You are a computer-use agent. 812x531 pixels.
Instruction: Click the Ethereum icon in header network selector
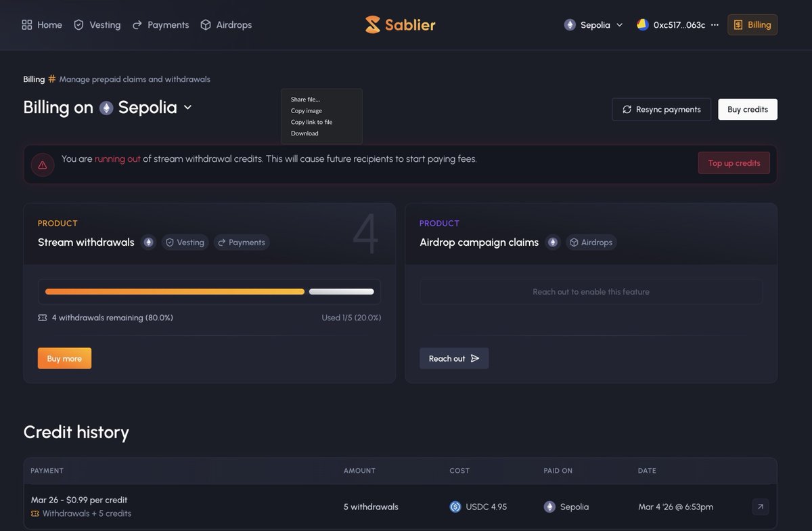[570, 25]
